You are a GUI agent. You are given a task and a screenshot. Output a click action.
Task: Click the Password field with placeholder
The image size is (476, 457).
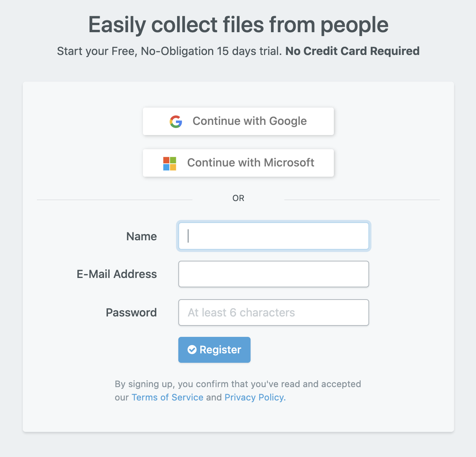(x=274, y=313)
